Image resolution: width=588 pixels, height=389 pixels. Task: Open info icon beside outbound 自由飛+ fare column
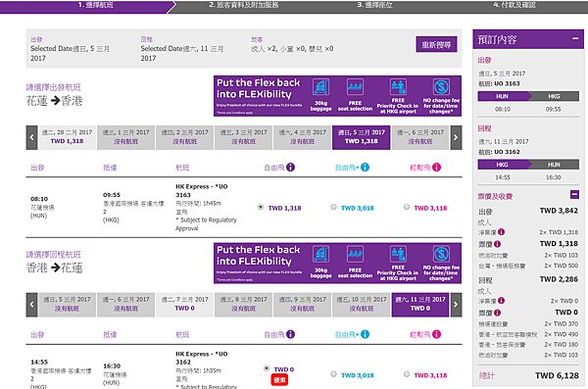click(365, 168)
